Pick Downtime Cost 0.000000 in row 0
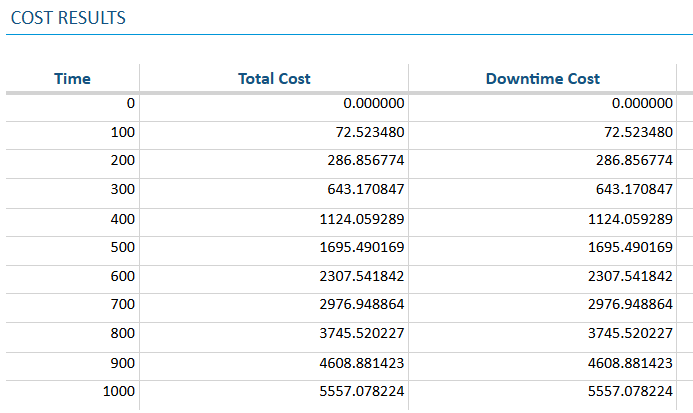This screenshot has height=413, width=693. coord(642,103)
